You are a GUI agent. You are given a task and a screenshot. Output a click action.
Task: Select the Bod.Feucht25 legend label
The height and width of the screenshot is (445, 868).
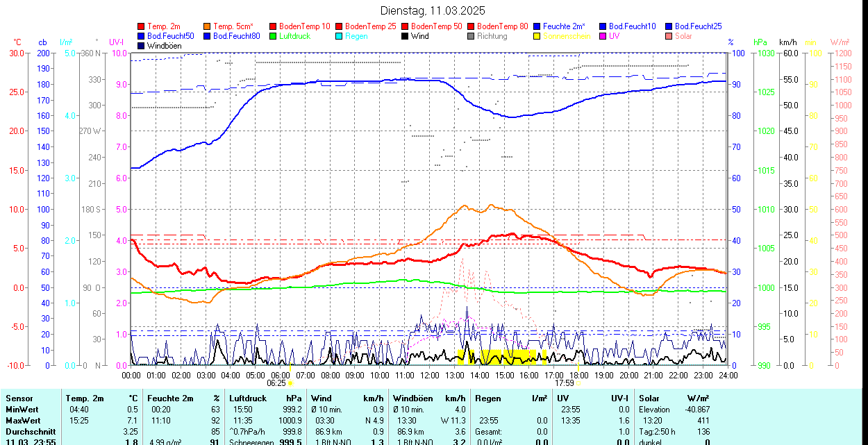[x=699, y=26]
